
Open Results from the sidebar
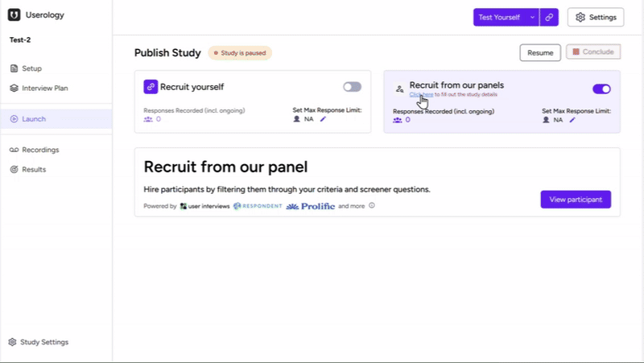click(x=34, y=170)
